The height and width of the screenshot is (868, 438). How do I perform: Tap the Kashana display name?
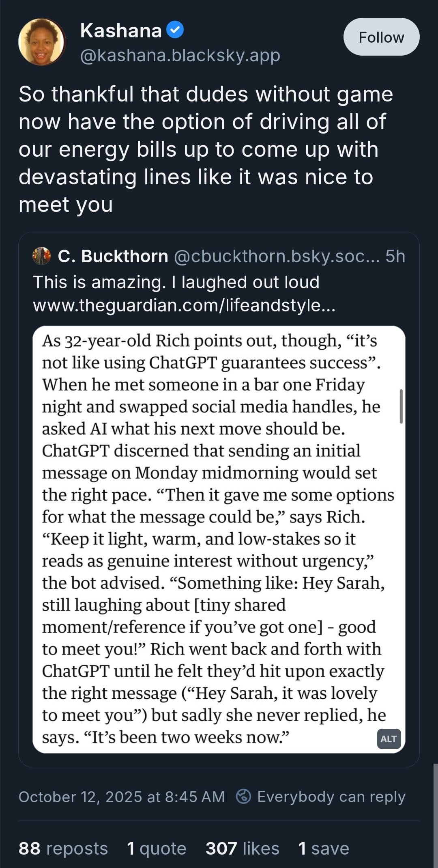click(x=121, y=30)
